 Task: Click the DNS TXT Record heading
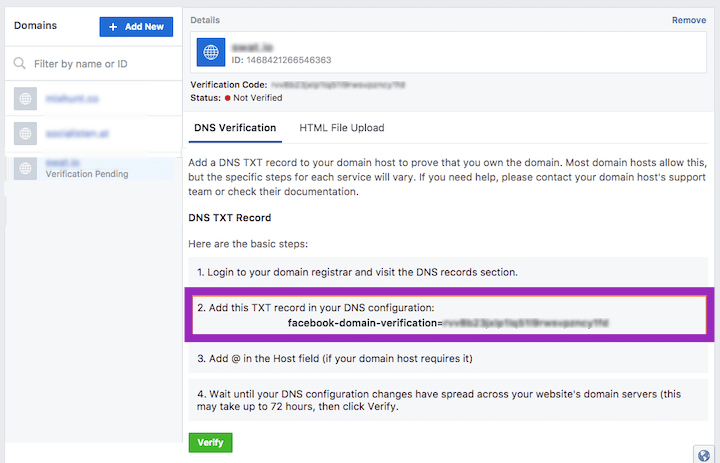tap(230, 218)
